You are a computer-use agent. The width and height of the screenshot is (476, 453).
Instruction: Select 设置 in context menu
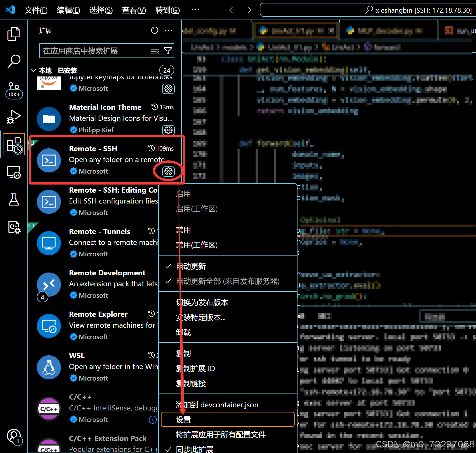228,420
